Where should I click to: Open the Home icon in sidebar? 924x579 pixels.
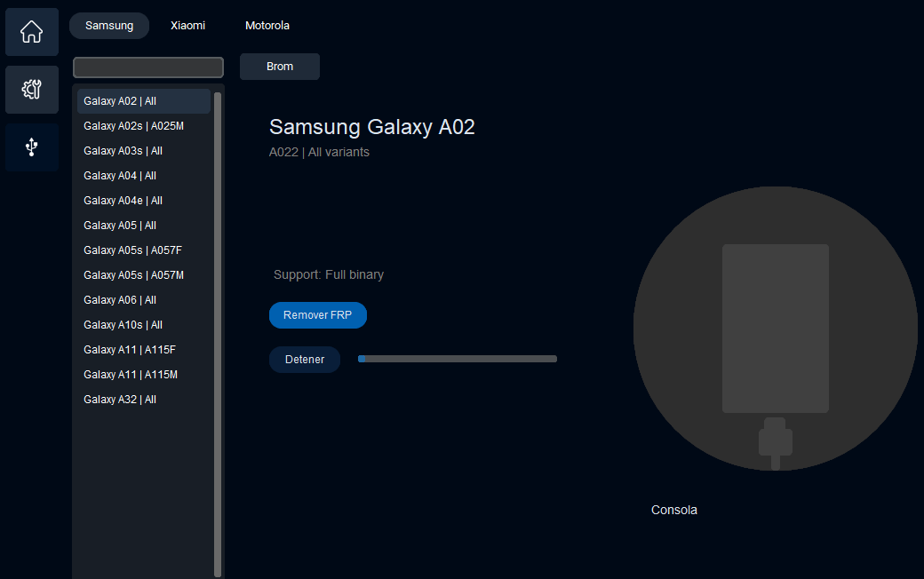pos(32,32)
